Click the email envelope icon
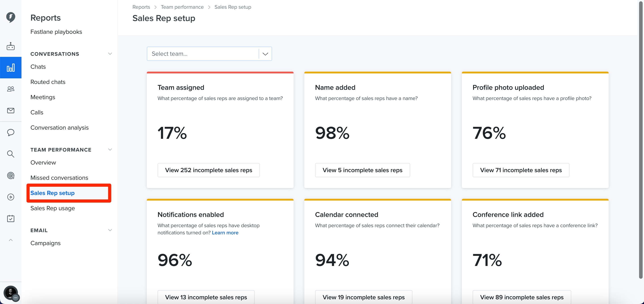Screen dimensions: 644x304 click(x=11, y=110)
